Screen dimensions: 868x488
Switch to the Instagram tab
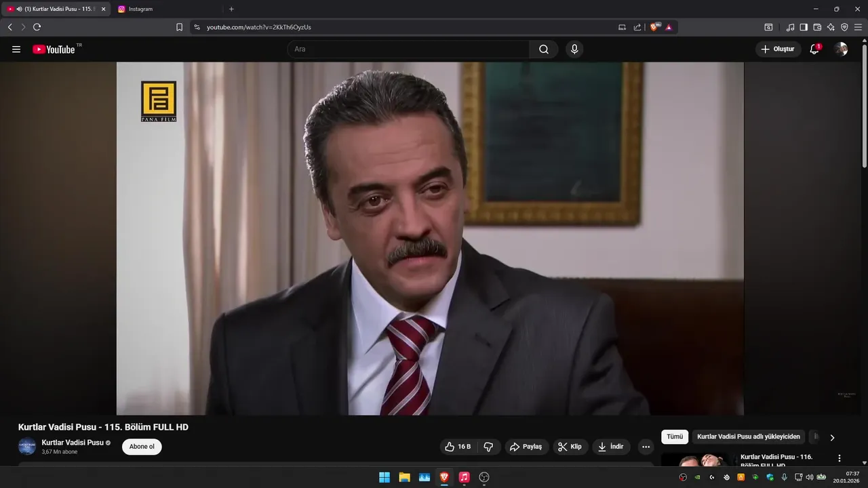pos(166,9)
